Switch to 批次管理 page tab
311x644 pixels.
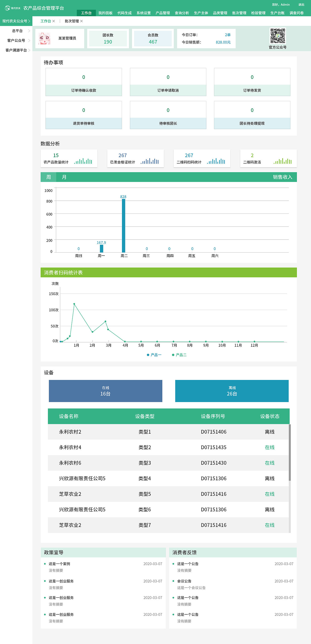[72, 21]
